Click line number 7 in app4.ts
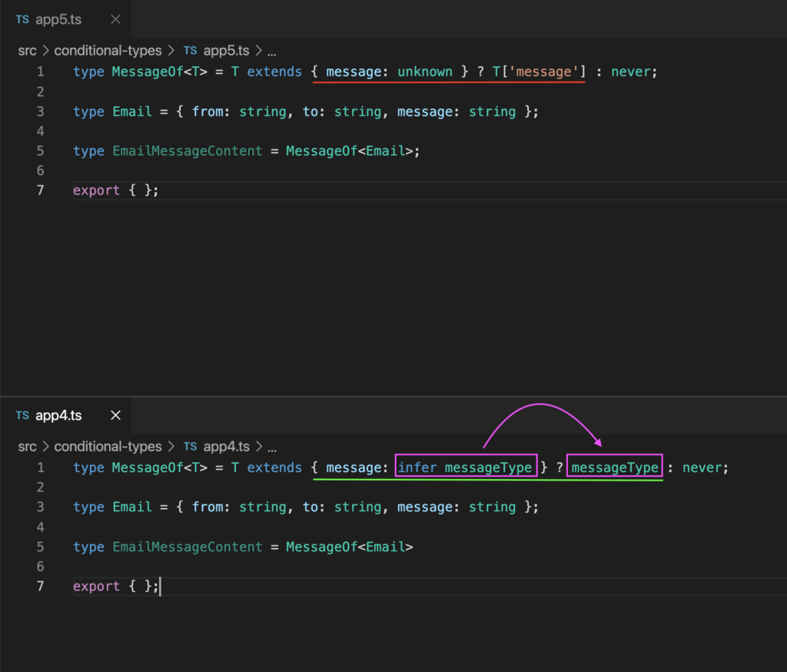The width and height of the screenshot is (787, 672). pos(40,586)
